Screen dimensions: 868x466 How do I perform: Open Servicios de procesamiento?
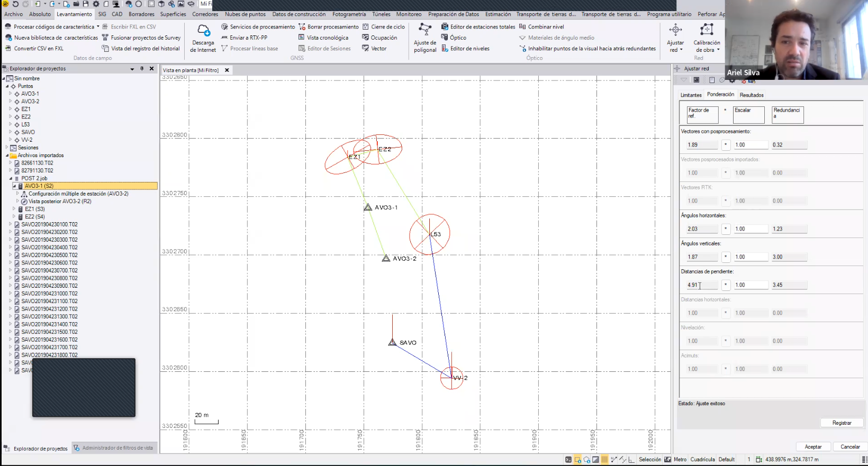(258, 26)
